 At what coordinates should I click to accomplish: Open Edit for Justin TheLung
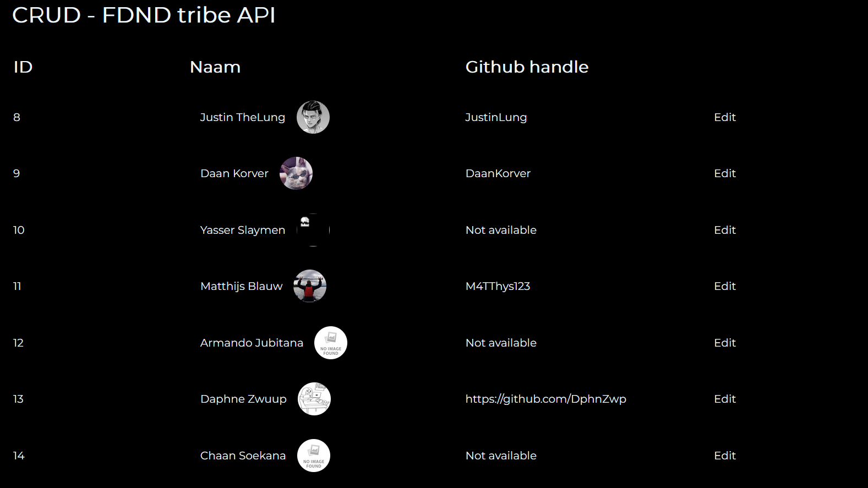click(x=724, y=117)
